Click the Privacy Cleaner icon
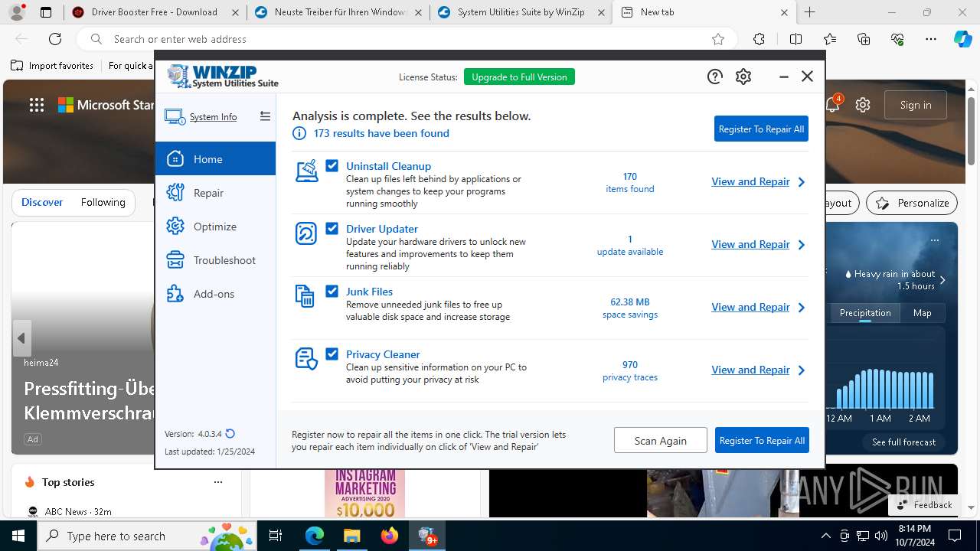Screen dimensions: 980x551 pos(306,359)
